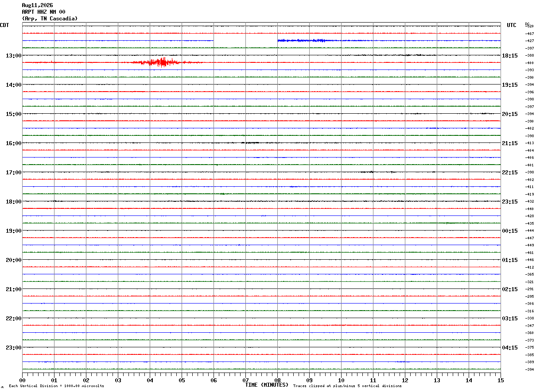Click the large red seismic event burst
The width and height of the screenshot is (536, 392).
pyautogui.click(x=162, y=62)
